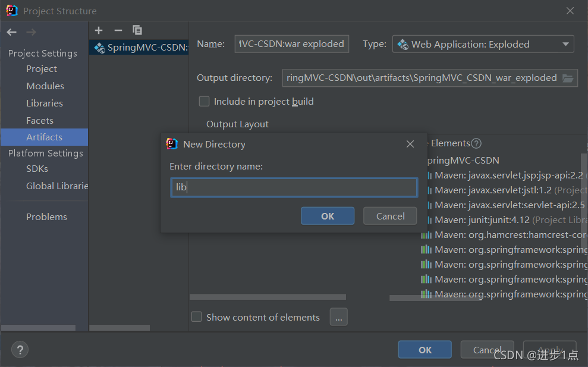Open the SDKs settings page

pos(37,169)
